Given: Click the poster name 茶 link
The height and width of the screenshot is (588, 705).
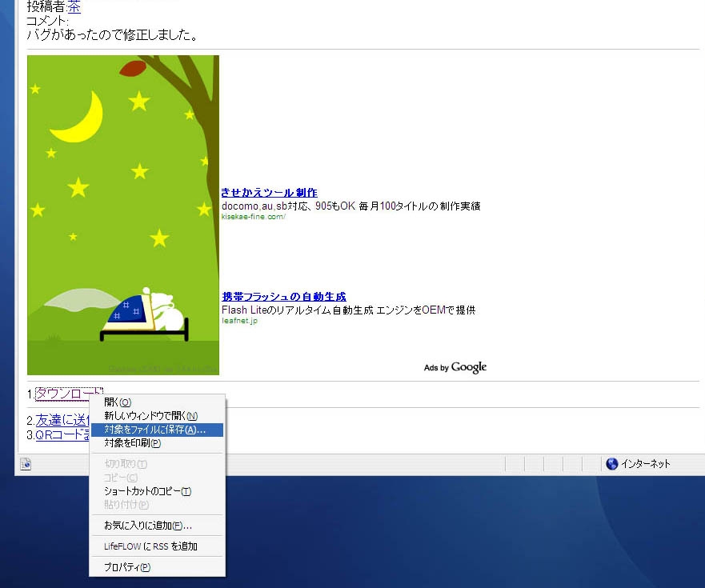Looking at the screenshot, I should (74, 7).
